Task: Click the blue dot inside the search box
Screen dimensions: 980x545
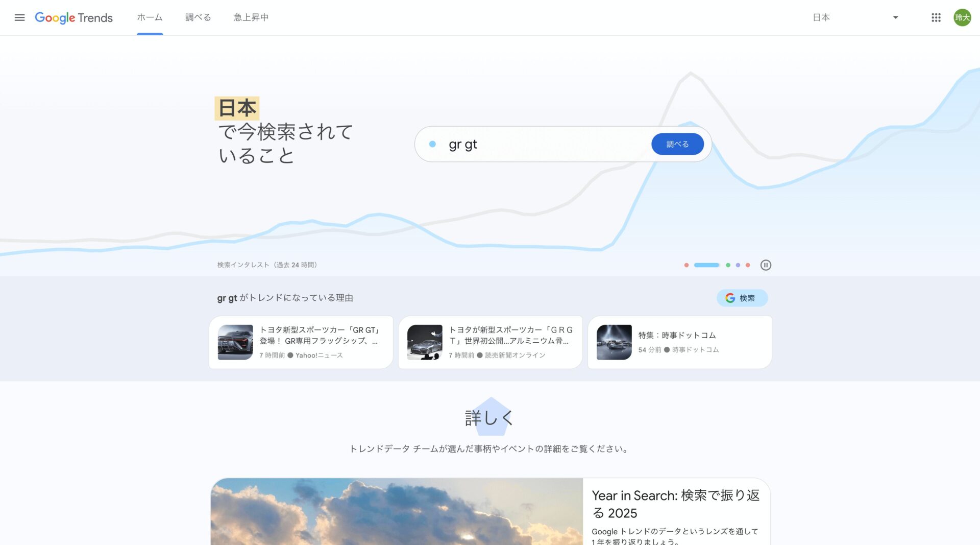Action: coord(433,144)
